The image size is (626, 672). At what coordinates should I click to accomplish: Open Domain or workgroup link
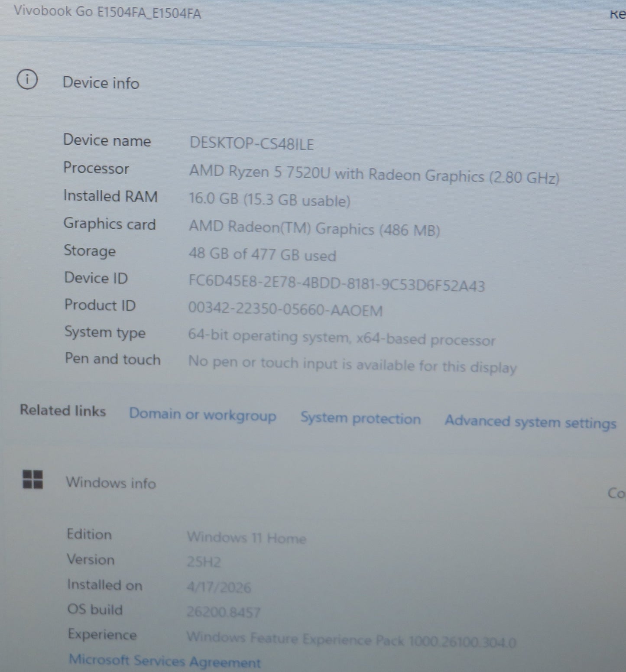(203, 415)
